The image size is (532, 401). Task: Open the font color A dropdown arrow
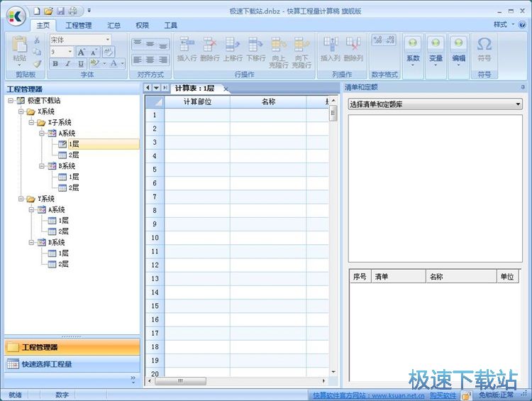pyautogui.click(x=123, y=63)
